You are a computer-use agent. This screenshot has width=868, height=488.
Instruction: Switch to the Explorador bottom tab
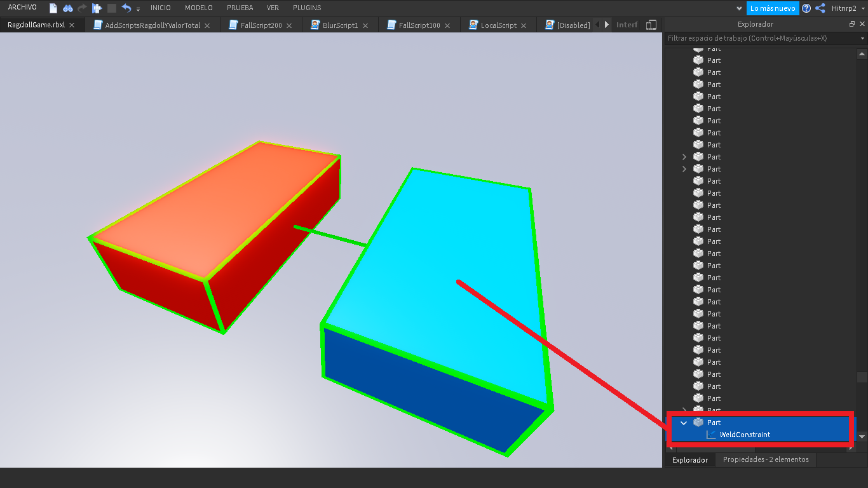(x=689, y=459)
